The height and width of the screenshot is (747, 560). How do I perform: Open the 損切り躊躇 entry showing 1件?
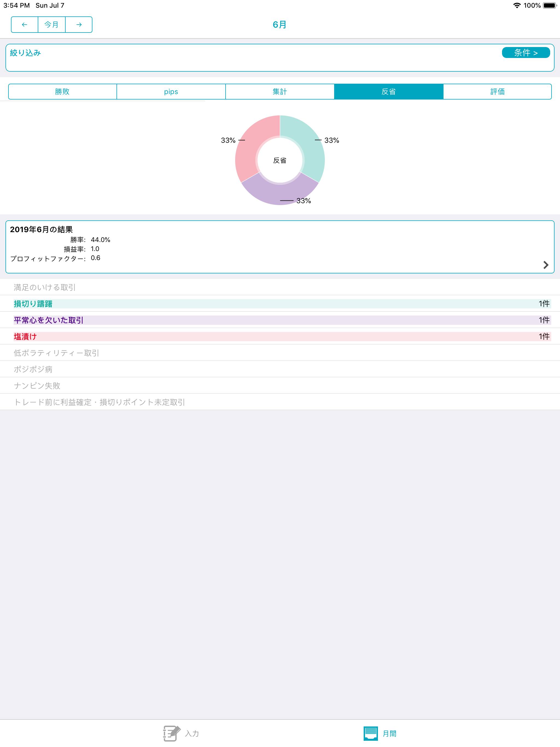tap(280, 304)
